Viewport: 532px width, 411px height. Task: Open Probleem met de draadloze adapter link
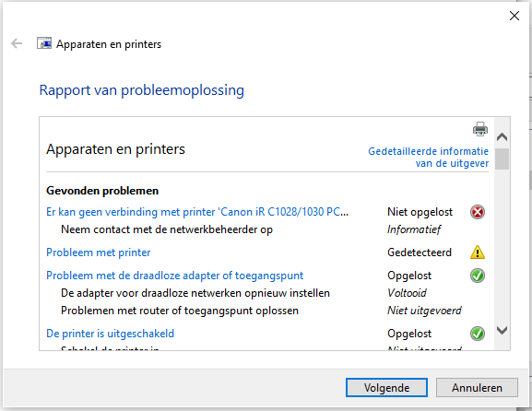pyautogui.click(x=175, y=276)
